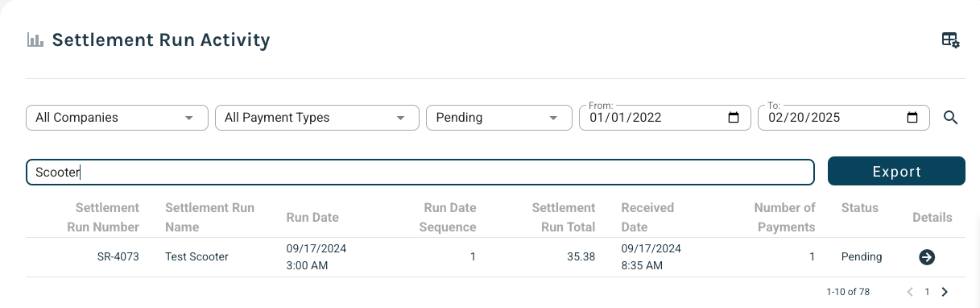
Task: Focus the Scooter search text field
Action: [420, 172]
